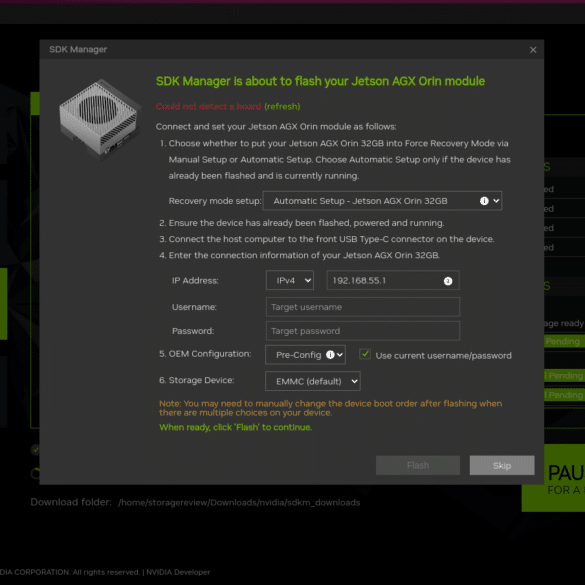Viewport: 585px width, 585px height.
Task: Open the Storage Device EMMC dropdown
Action: pyautogui.click(x=313, y=381)
